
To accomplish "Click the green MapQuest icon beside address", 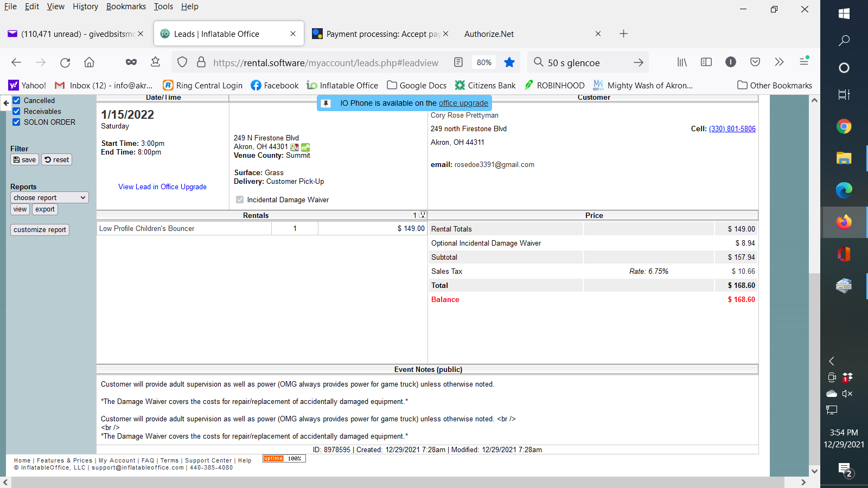I will (x=305, y=147).
